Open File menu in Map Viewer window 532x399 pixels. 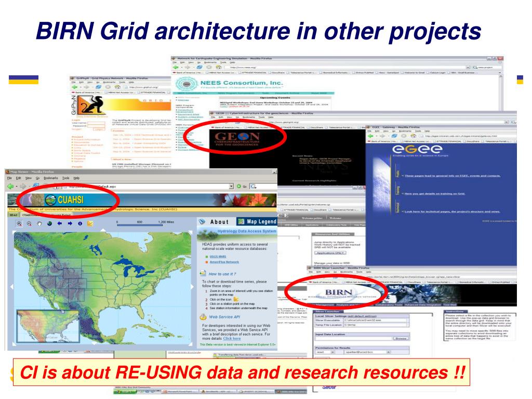[x=9, y=178]
